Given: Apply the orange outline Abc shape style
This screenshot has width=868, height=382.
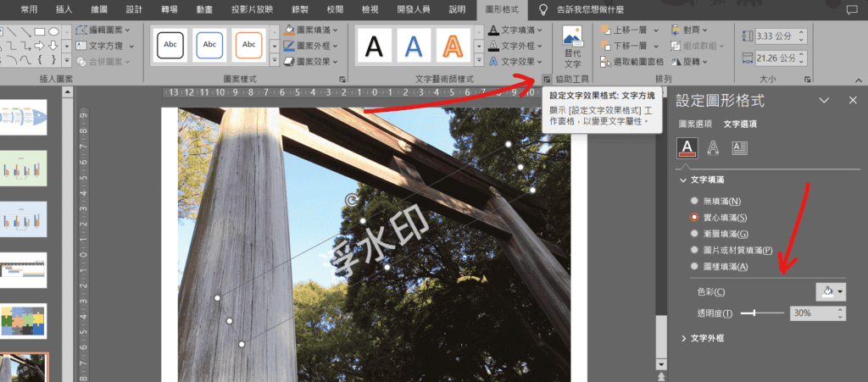Looking at the screenshot, I should pyautogui.click(x=249, y=44).
